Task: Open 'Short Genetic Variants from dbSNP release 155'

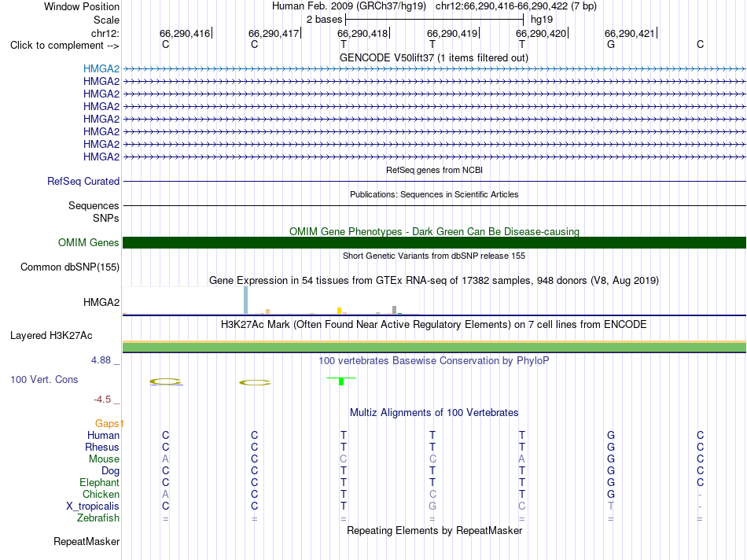Action: click(434, 256)
